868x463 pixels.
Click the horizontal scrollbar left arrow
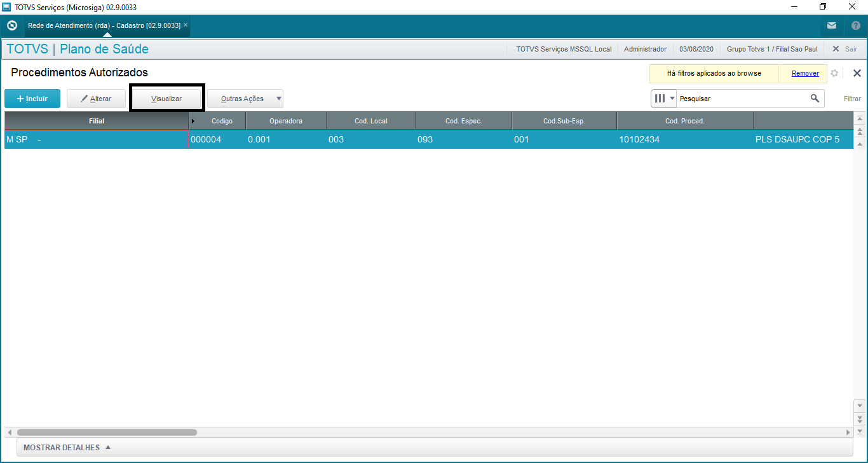[x=10, y=432]
